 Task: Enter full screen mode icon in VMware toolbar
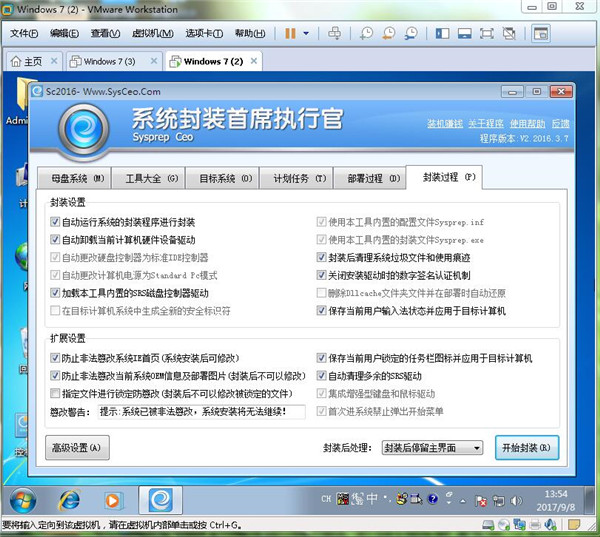(x=487, y=34)
